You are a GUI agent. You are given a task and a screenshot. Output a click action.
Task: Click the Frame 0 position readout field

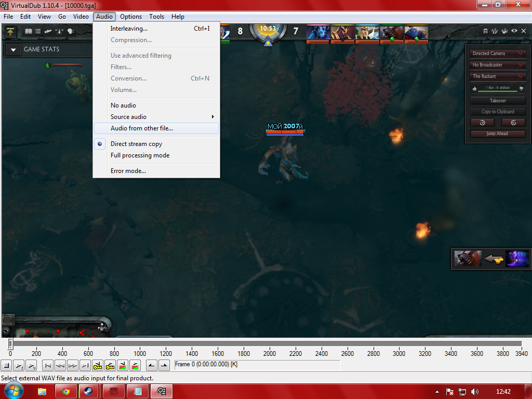[x=257, y=364]
